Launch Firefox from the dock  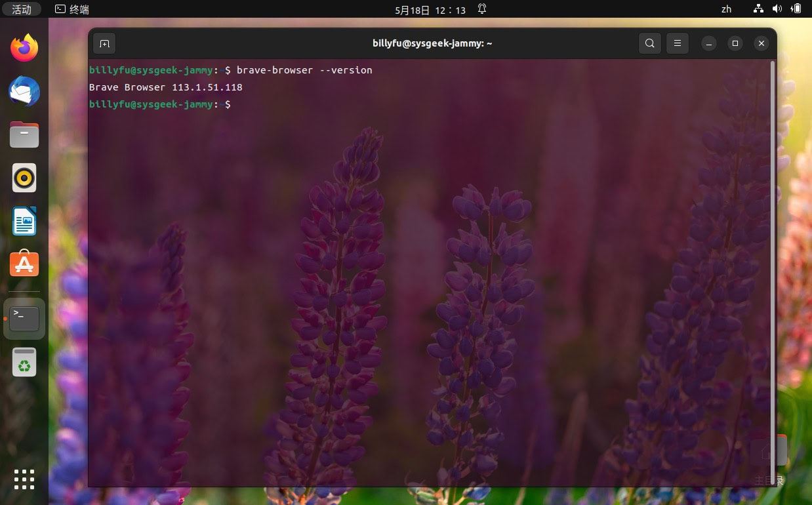pos(24,48)
